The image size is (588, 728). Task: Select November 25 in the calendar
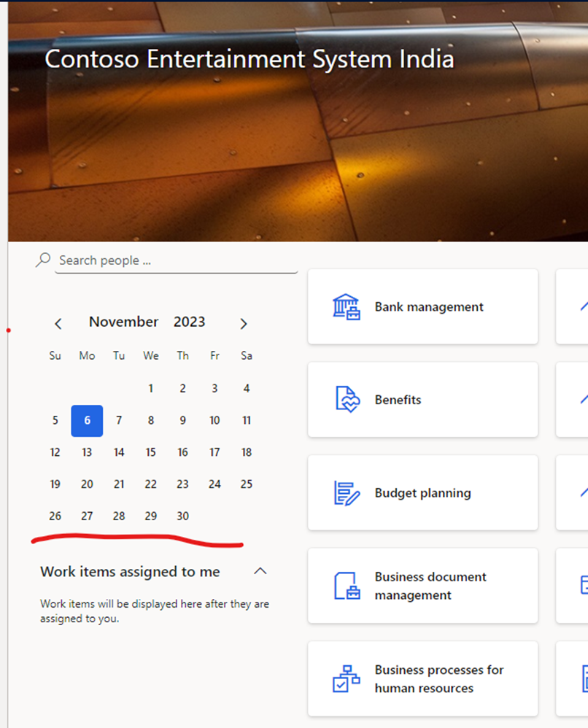tap(247, 484)
